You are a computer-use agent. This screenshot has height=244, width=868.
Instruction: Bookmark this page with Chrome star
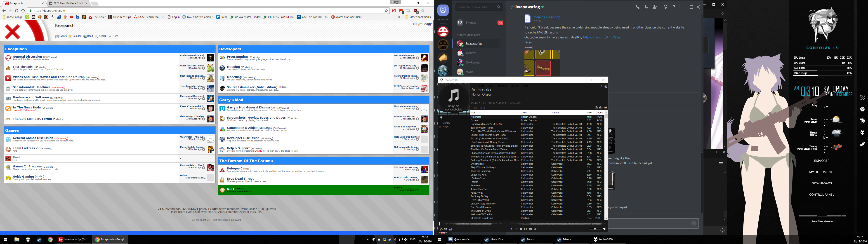pyautogui.click(x=386, y=11)
